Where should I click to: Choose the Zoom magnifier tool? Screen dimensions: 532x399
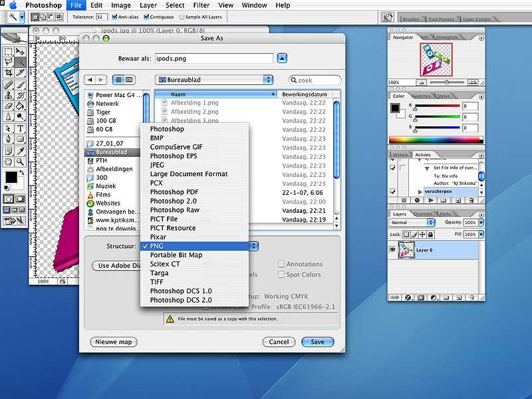(x=21, y=161)
